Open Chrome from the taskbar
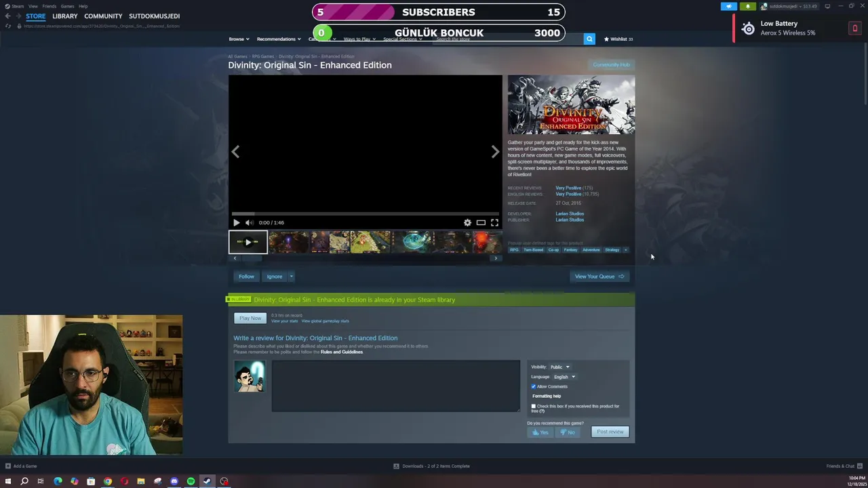The image size is (868, 488). coord(107,481)
